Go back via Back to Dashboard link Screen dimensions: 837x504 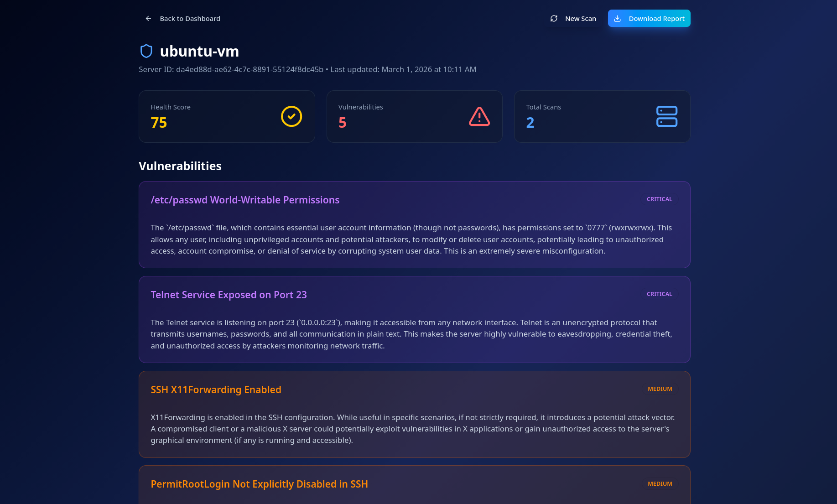tap(182, 19)
